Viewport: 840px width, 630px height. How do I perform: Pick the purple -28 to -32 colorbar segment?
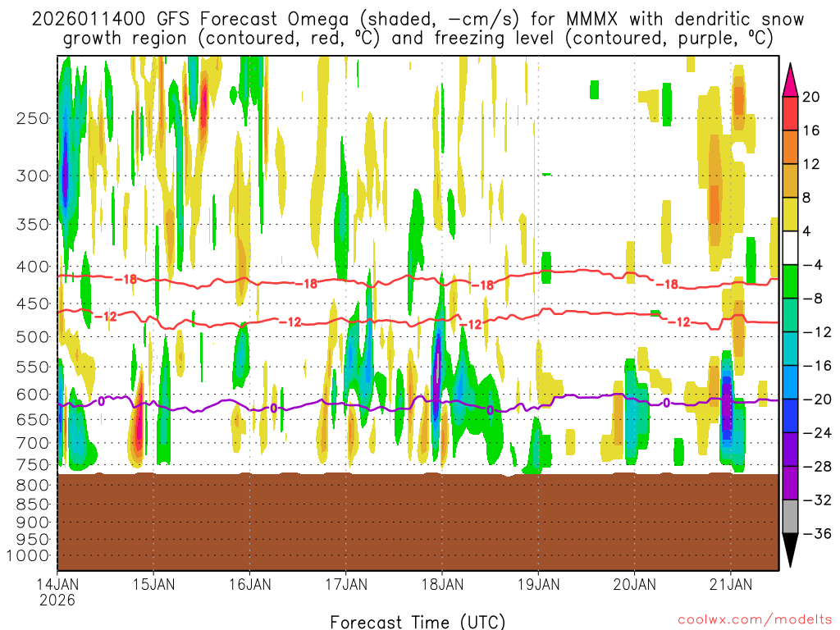pos(790,483)
